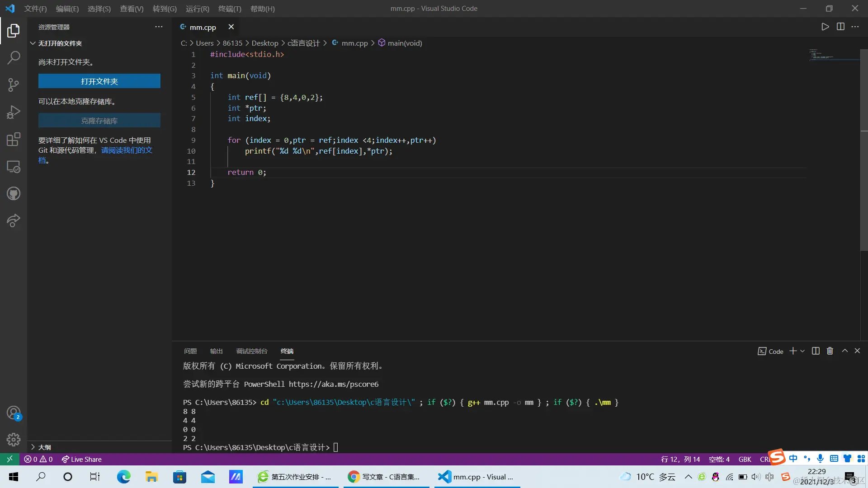The width and height of the screenshot is (868, 488).
Task: Open the Manage settings gear
Action: tap(14, 439)
